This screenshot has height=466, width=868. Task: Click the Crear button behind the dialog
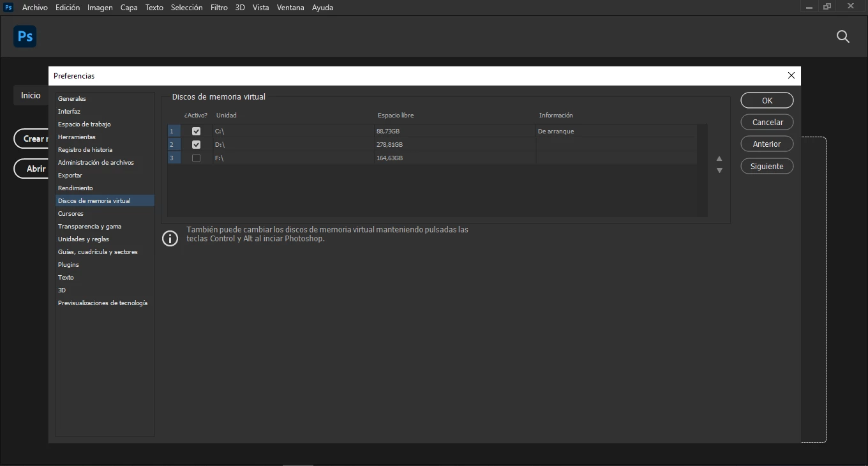click(x=31, y=139)
